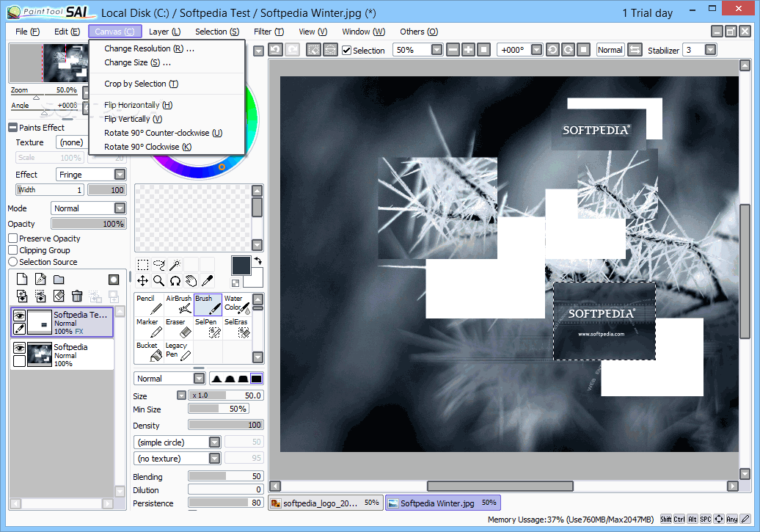The image size is (760, 532).
Task: Click the foreground dark color swatch
Action: [241, 266]
